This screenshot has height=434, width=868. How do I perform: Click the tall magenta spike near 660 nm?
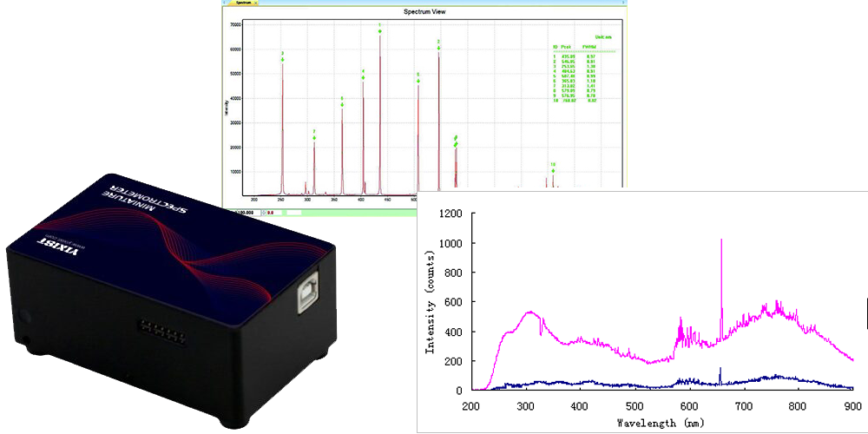point(721,260)
